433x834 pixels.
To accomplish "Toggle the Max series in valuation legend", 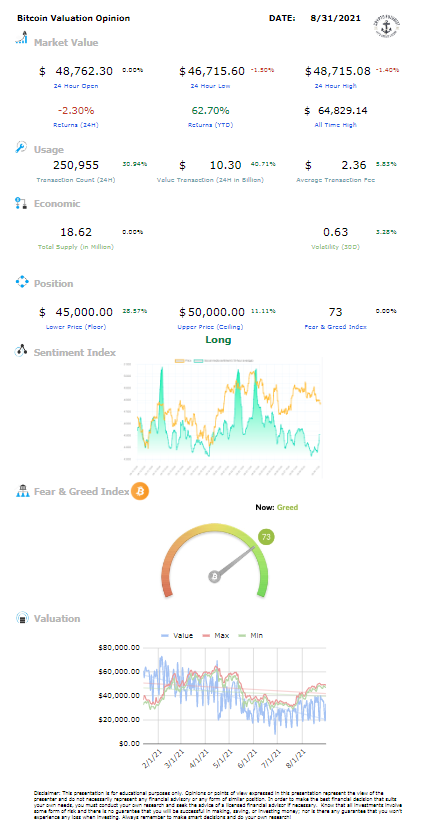I will click(215, 636).
